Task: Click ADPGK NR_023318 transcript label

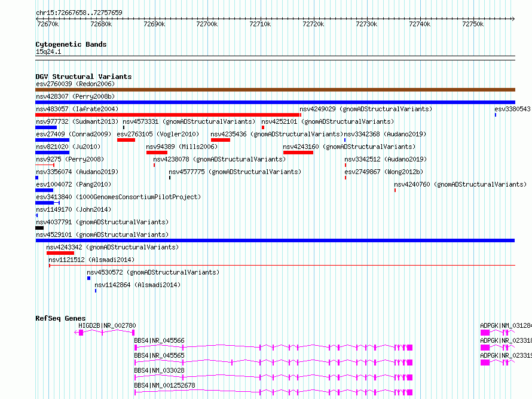Action: 506,340
